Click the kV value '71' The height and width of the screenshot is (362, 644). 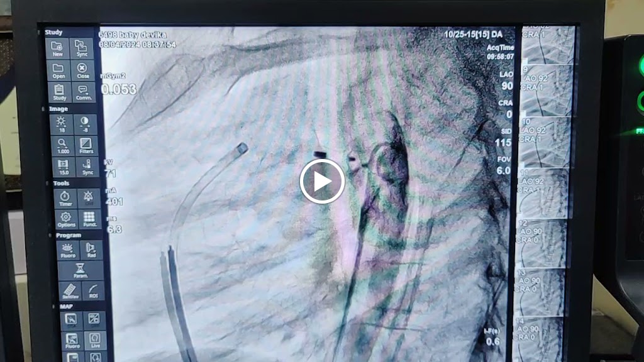(x=110, y=173)
